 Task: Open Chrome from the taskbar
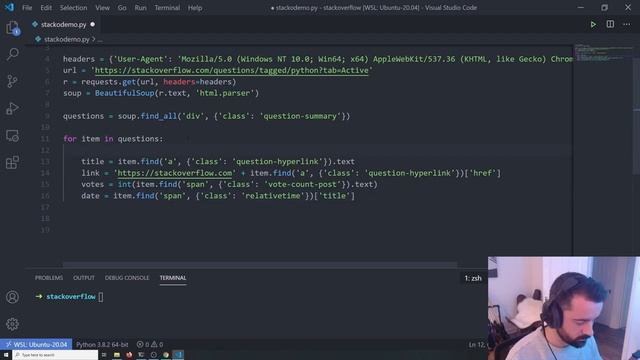pos(166,355)
